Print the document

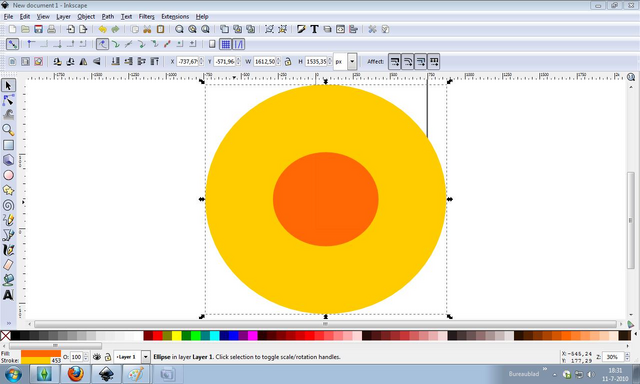[51, 29]
